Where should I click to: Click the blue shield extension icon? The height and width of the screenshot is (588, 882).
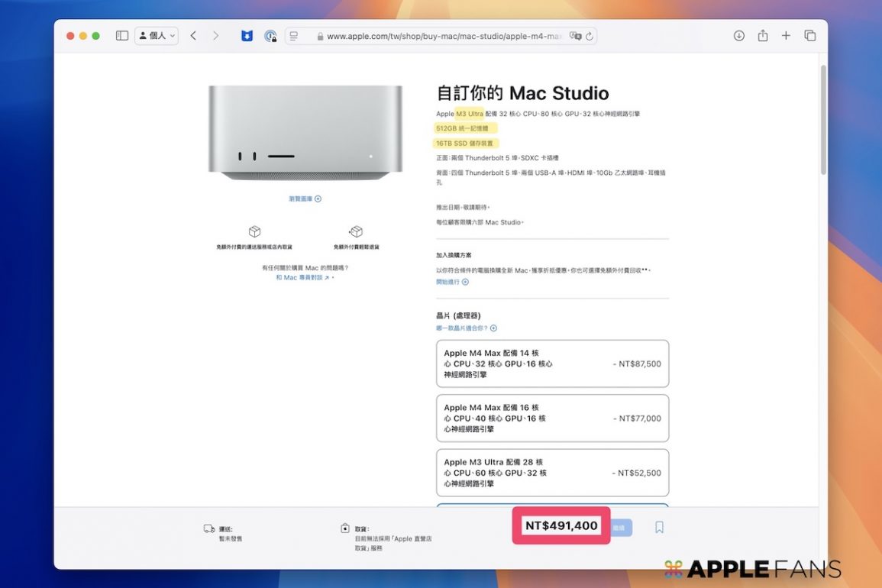click(x=247, y=36)
